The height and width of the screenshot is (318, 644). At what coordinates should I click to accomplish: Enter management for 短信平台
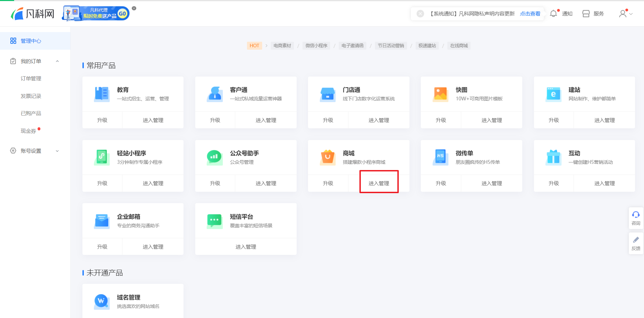(x=246, y=247)
